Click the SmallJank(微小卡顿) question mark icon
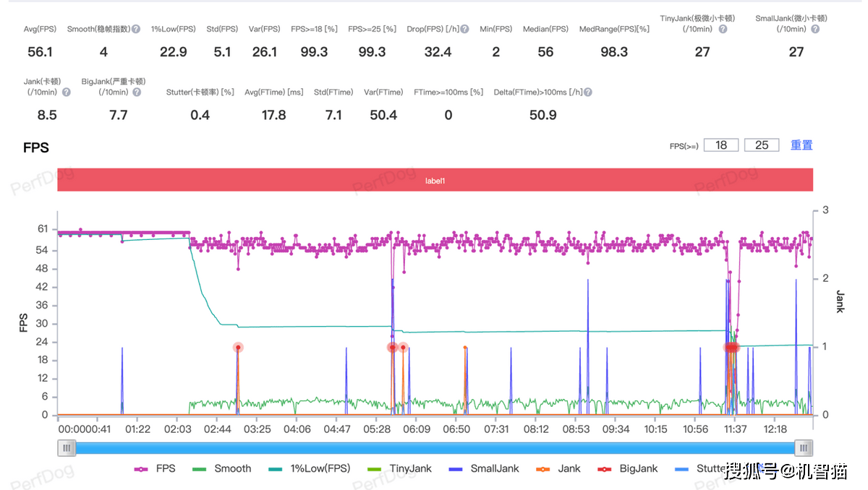The height and width of the screenshot is (490, 868). [815, 30]
